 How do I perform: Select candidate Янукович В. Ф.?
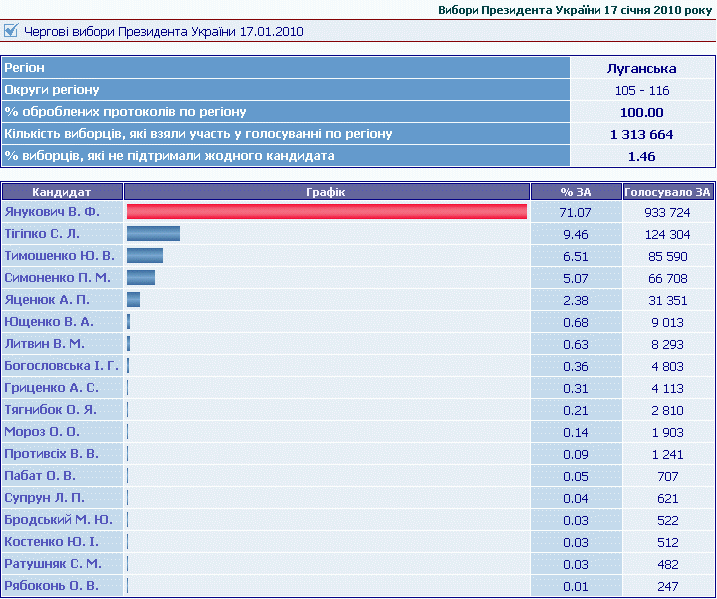[x=52, y=212]
